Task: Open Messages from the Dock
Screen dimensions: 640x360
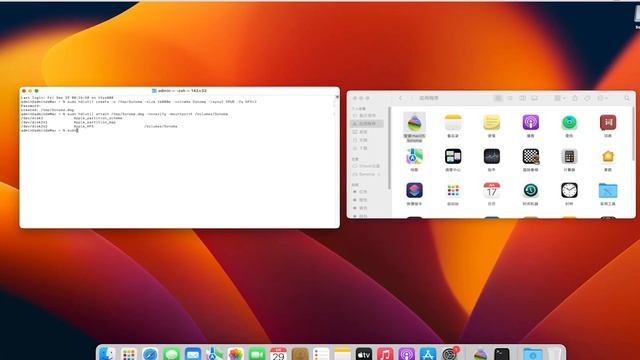Action: coord(171,354)
